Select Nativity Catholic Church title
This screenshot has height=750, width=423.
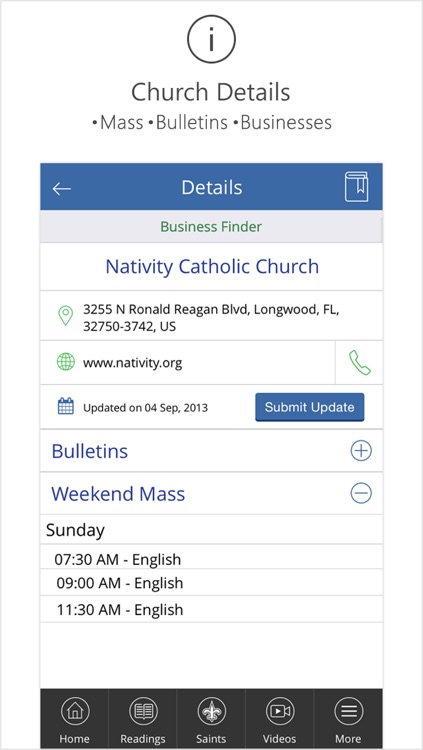tap(212, 266)
